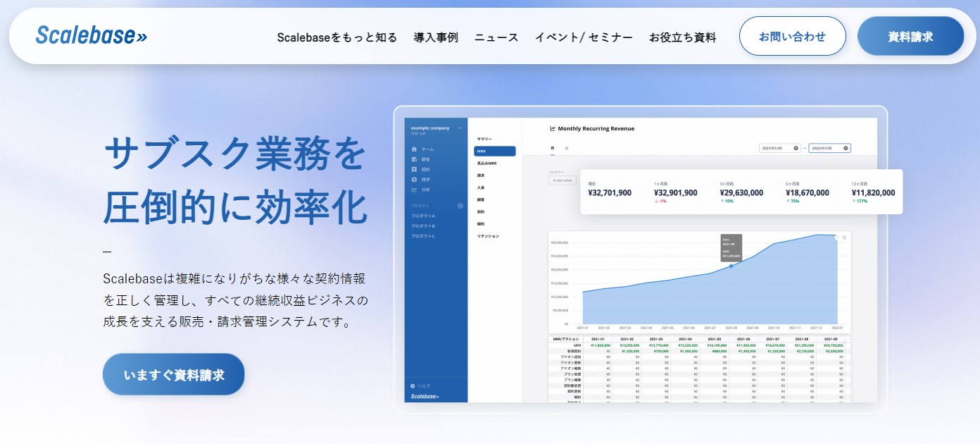Open イベント/ セミナー page
980x444 pixels.
(x=584, y=37)
